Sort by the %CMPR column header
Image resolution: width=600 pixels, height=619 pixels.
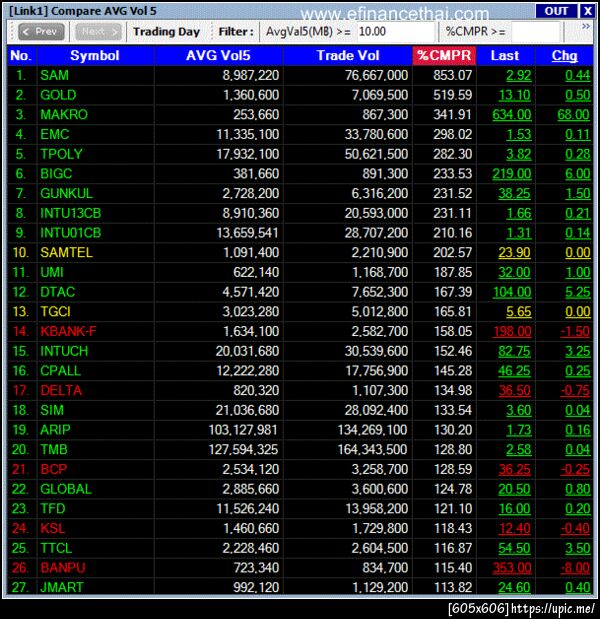pos(444,56)
